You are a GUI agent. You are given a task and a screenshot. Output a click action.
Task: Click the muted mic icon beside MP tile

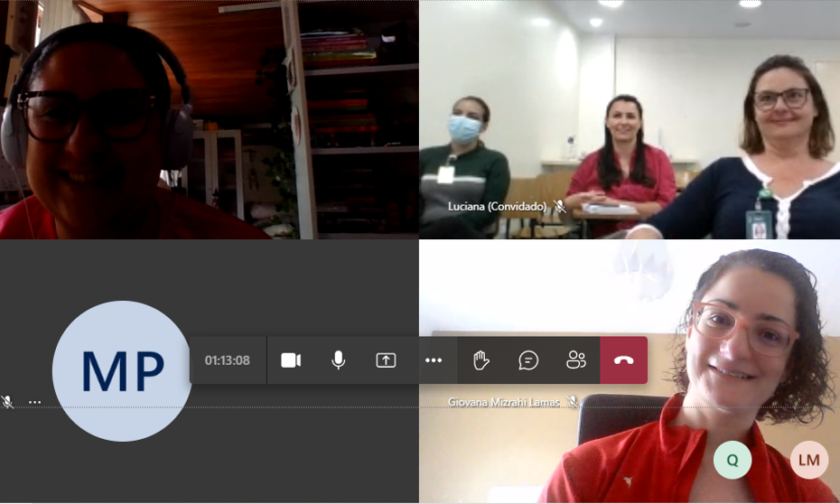coord(7,402)
